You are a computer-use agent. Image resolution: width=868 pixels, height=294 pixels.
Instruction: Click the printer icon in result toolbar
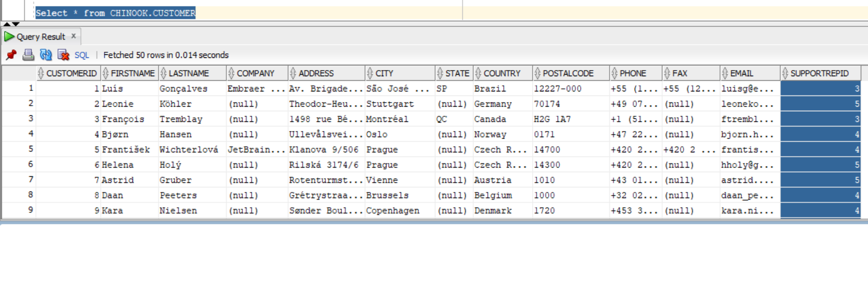point(28,55)
